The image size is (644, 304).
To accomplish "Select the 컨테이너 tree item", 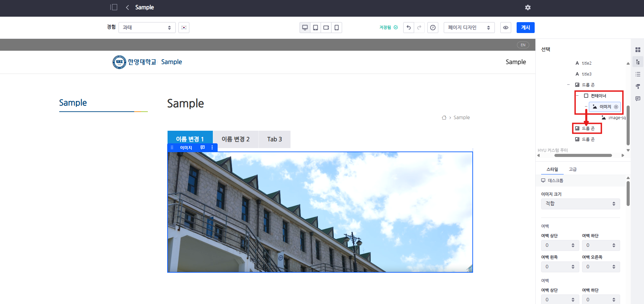I will 598,96.
